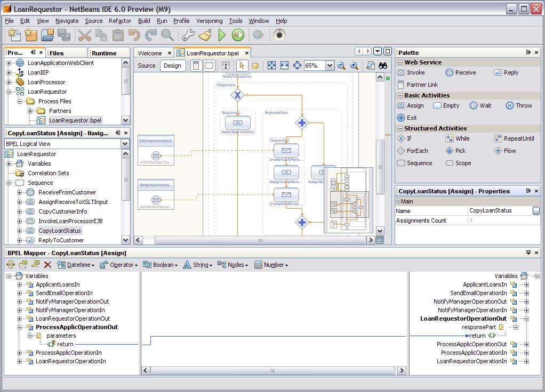
Task: Click the Redo arrow icon
Action: coord(151,35)
